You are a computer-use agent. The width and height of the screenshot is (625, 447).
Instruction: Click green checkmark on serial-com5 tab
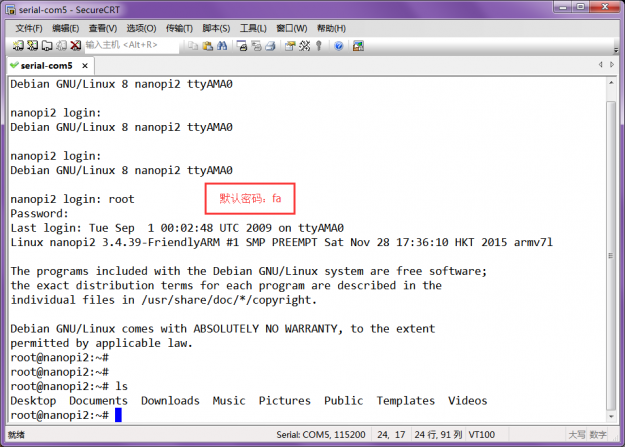pos(14,65)
